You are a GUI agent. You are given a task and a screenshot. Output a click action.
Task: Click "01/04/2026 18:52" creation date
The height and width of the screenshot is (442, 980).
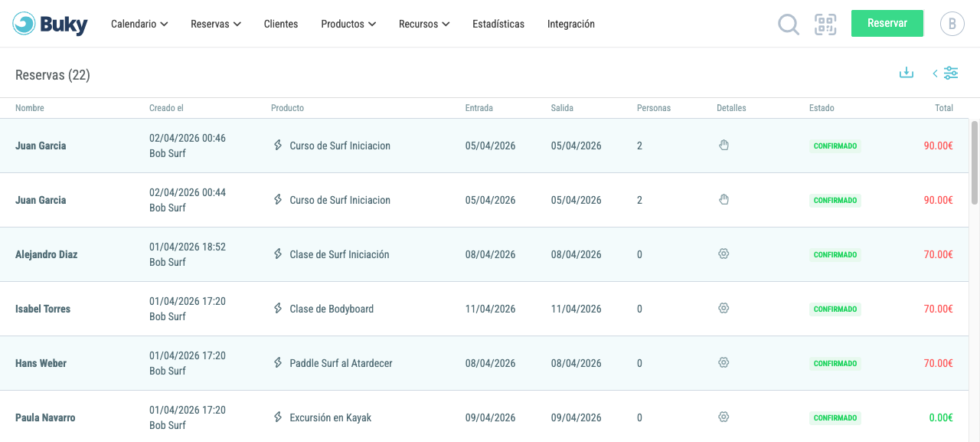click(x=188, y=247)
